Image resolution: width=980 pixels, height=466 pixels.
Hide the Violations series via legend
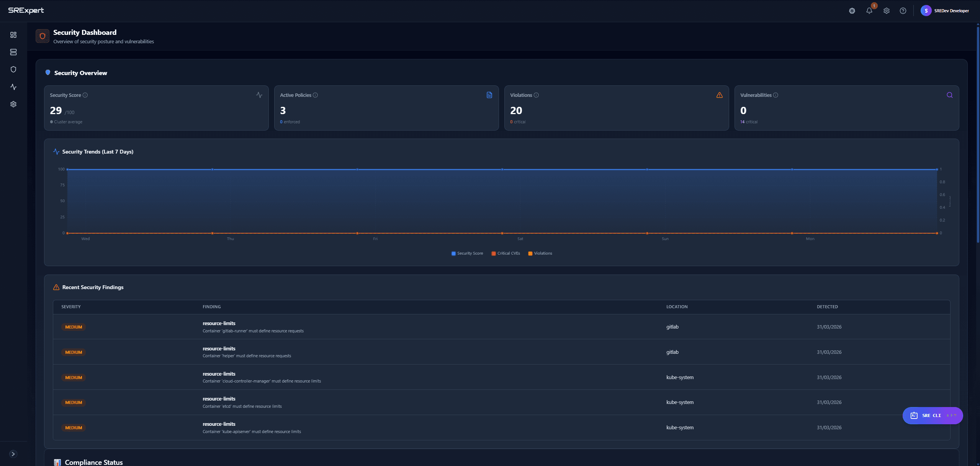(540, 253)
